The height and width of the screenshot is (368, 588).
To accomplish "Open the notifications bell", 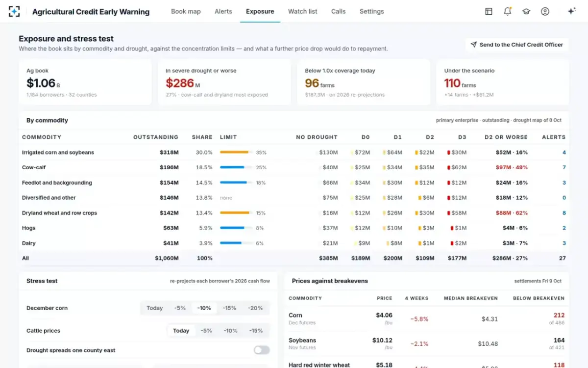I will [508, 11].
